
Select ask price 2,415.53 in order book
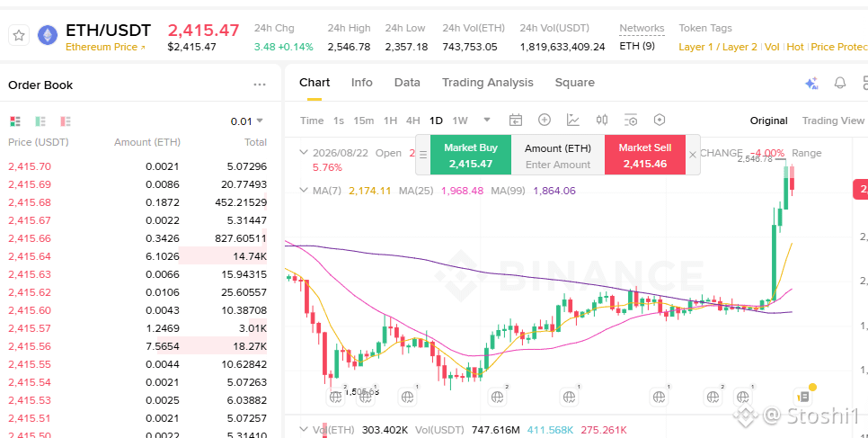tap(30, 400)
